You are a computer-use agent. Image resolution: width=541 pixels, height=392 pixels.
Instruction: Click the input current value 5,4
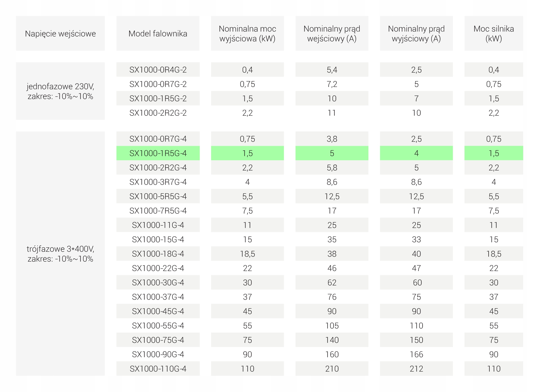click(x=332, y=70)
